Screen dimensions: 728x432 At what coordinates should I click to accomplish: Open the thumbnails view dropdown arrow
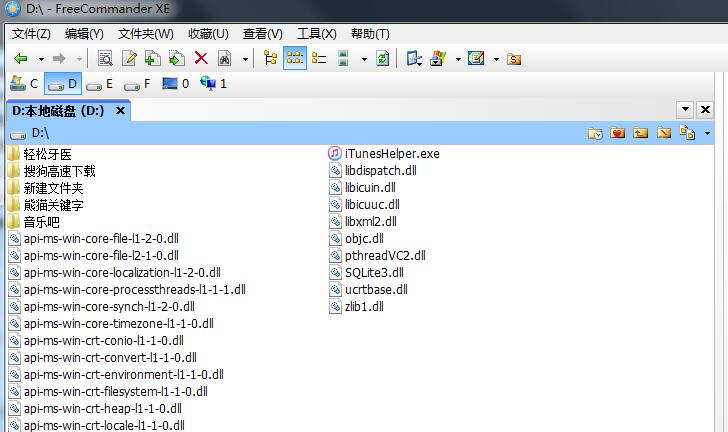pyautogui.click(x=364, y=59)
